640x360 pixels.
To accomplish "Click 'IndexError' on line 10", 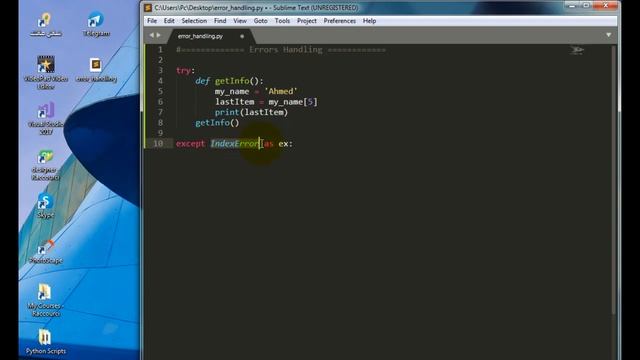I will tap(235, 144).
